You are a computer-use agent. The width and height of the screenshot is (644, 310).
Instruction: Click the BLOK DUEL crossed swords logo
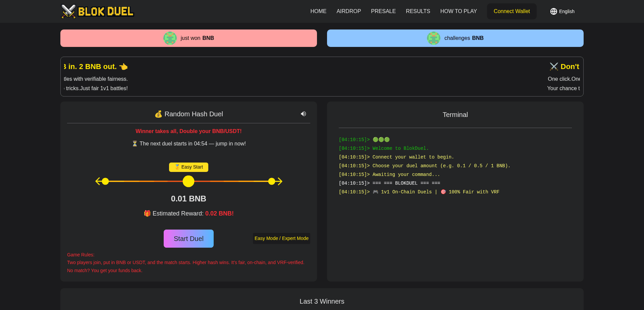pos(68,11)
